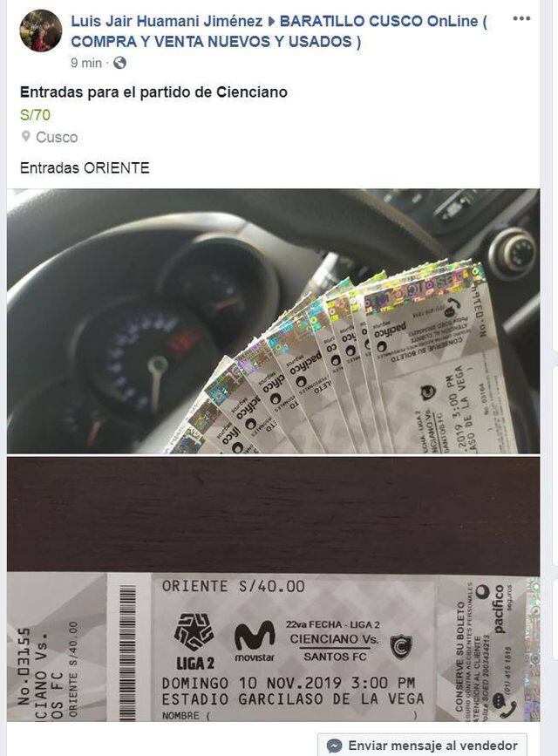Open the poster's profile picture
558x756 pixels.
[40, 31]
